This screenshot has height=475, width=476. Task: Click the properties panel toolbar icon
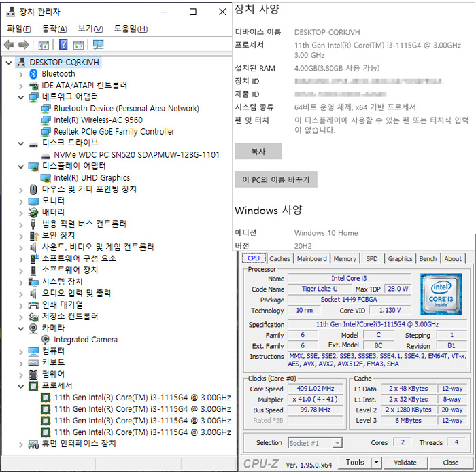coord(44,46)
